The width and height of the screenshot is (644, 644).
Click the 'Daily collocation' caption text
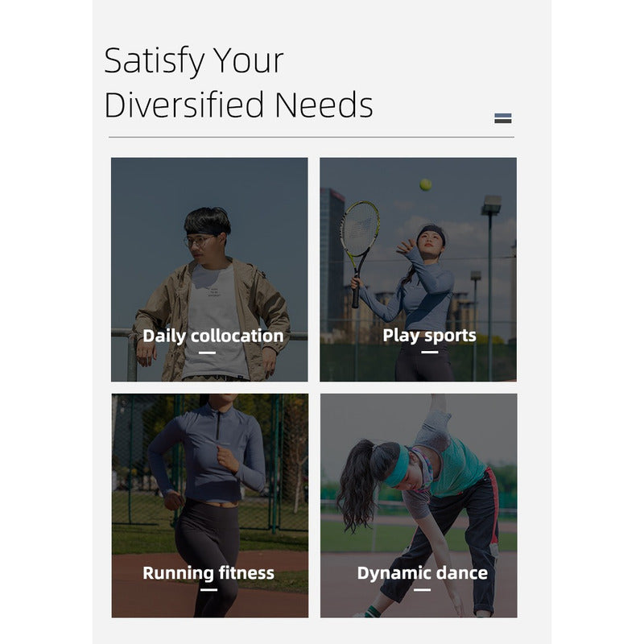pos(213,336)
